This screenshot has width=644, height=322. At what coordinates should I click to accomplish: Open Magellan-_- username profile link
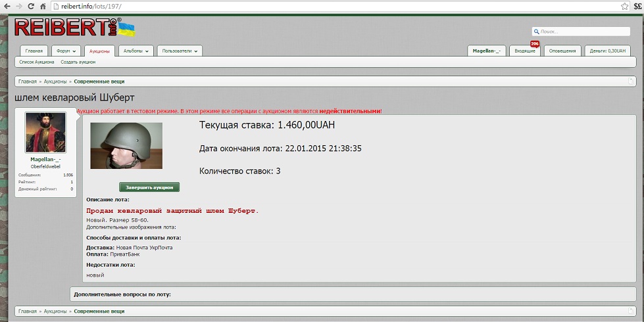coord(45,160)
